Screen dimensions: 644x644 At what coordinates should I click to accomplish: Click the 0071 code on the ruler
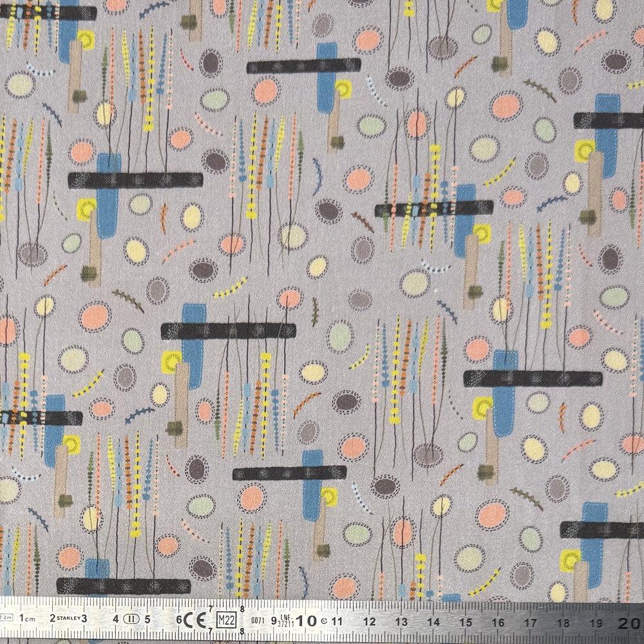coord(258,621)
